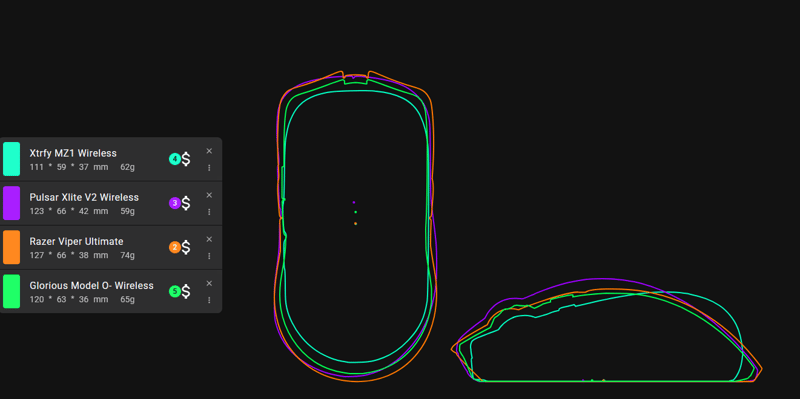Click the dollar price icon for Glorious Model O-

coord(186,291)
